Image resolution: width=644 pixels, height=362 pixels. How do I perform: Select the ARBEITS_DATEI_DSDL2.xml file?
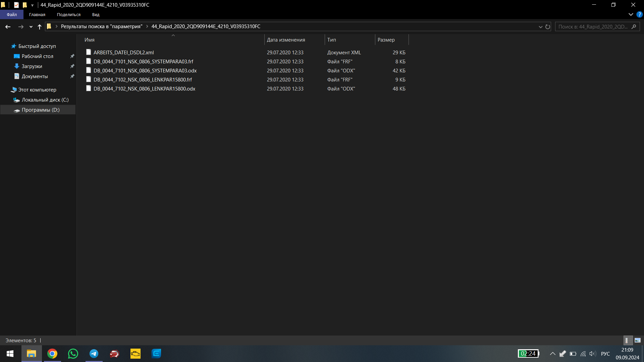tap(123, 52)
